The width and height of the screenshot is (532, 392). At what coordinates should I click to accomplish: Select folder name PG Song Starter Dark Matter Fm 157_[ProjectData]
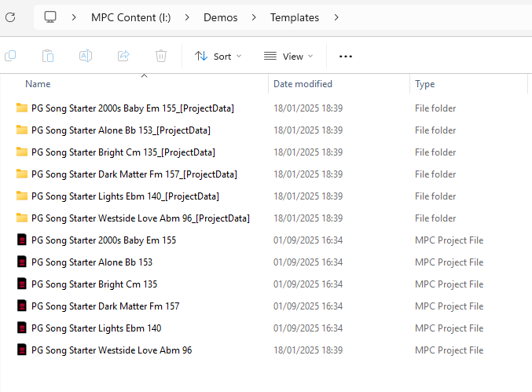(134, 174)
